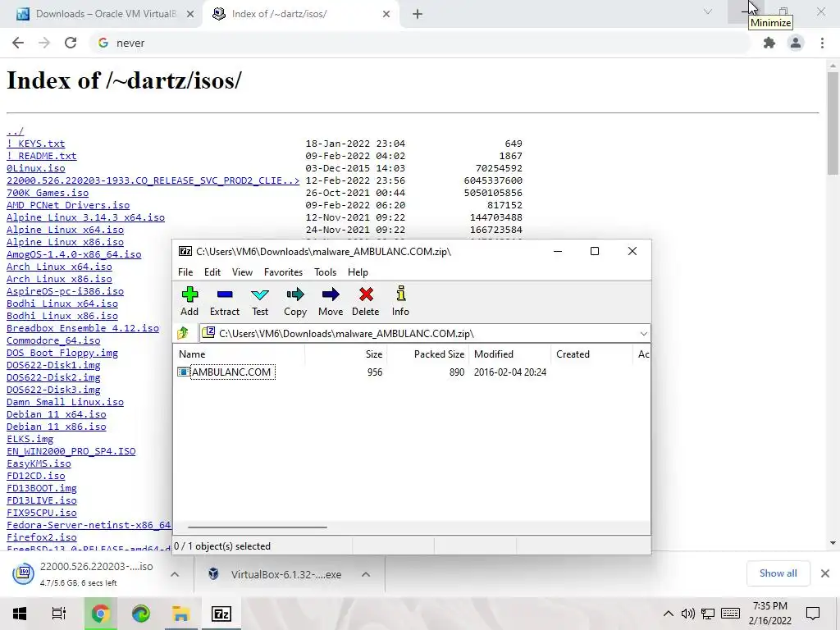Expand options for 22000.526 iso download
The image size is (840, 630).
[175, 574]
